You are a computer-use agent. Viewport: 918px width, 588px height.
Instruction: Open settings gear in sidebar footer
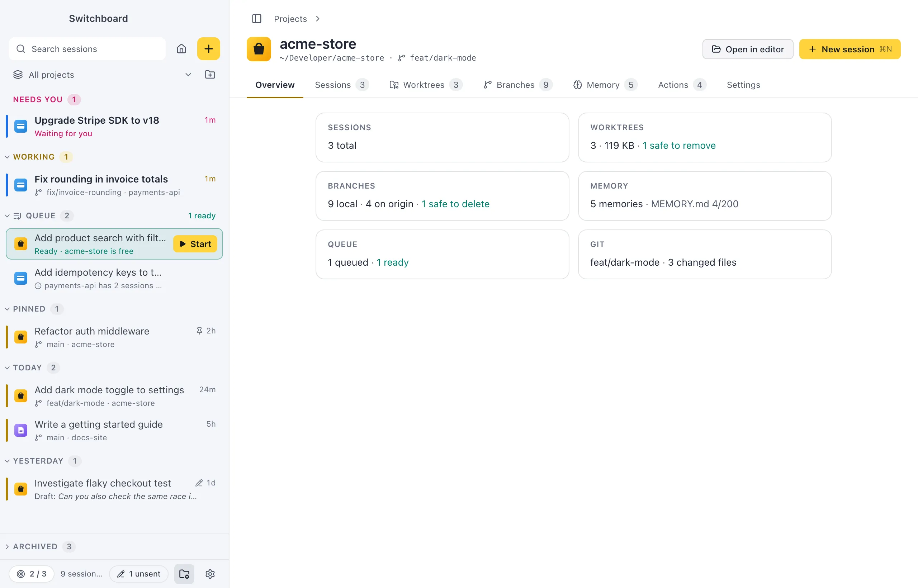(210, 574)
